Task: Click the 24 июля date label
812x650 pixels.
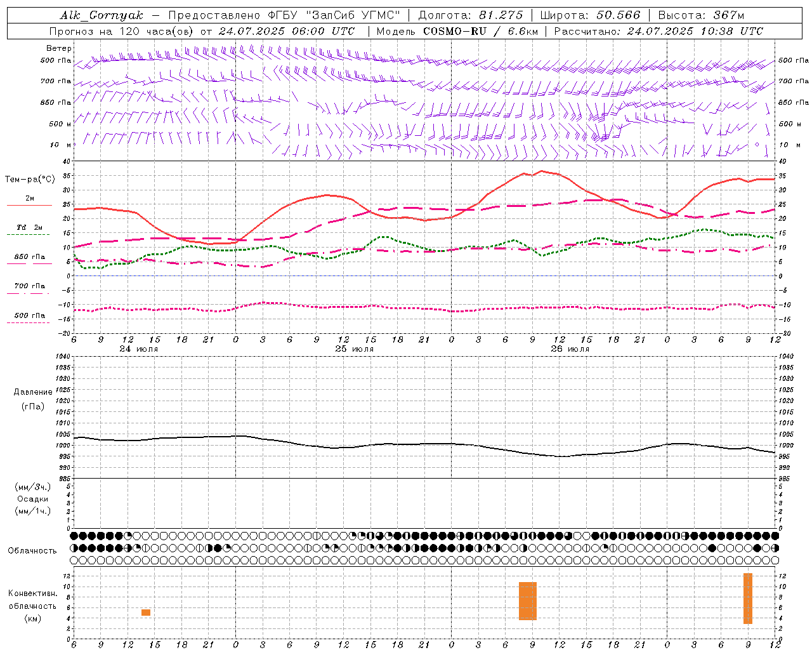Action: (x=139, y=348)
